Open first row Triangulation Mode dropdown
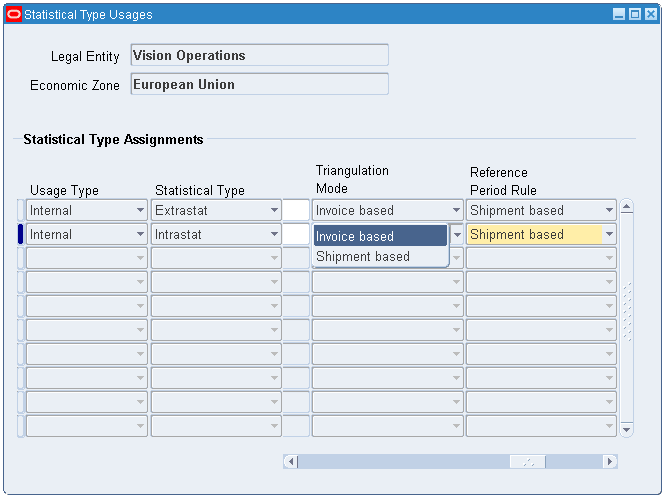664x497 pixels. pos(456,211)
